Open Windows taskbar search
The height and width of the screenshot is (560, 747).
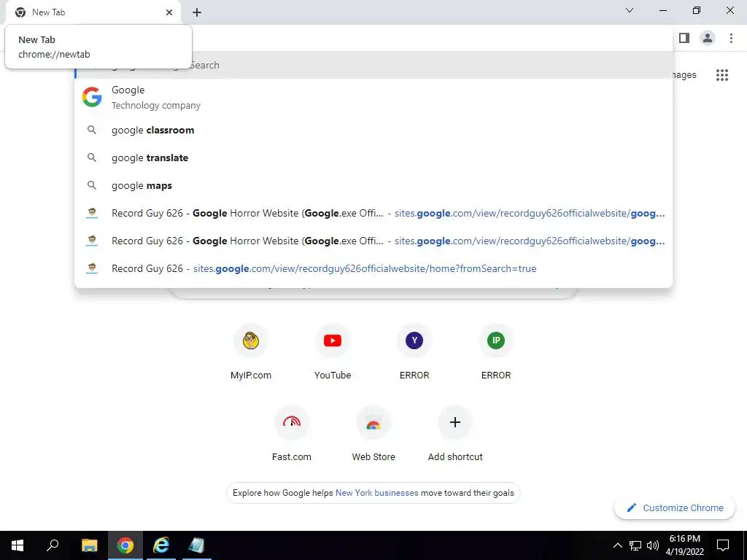point(53,545)
